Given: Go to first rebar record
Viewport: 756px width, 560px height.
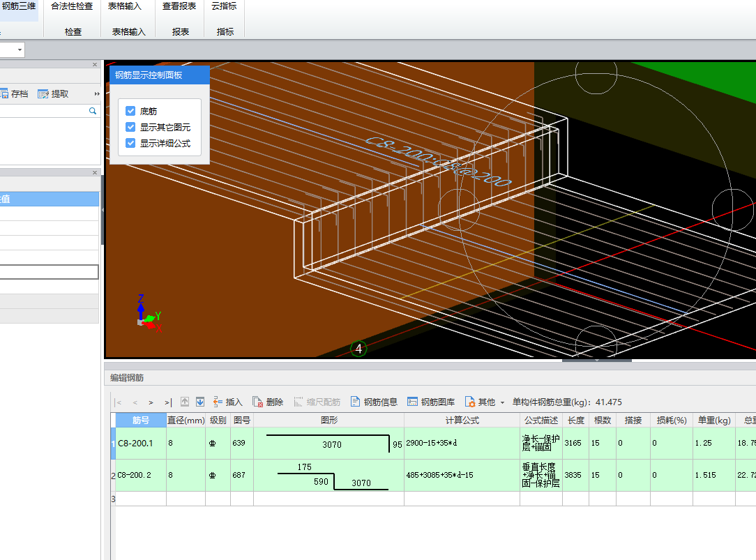Looking at the screenshot, I should (119, 402).
